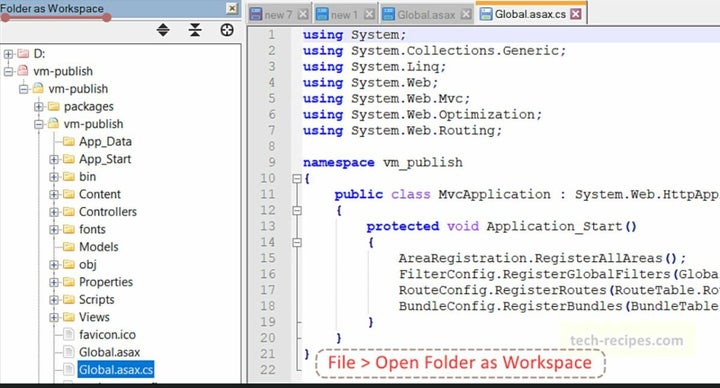Expand the bin folder
720x388 pixels.
54,177
